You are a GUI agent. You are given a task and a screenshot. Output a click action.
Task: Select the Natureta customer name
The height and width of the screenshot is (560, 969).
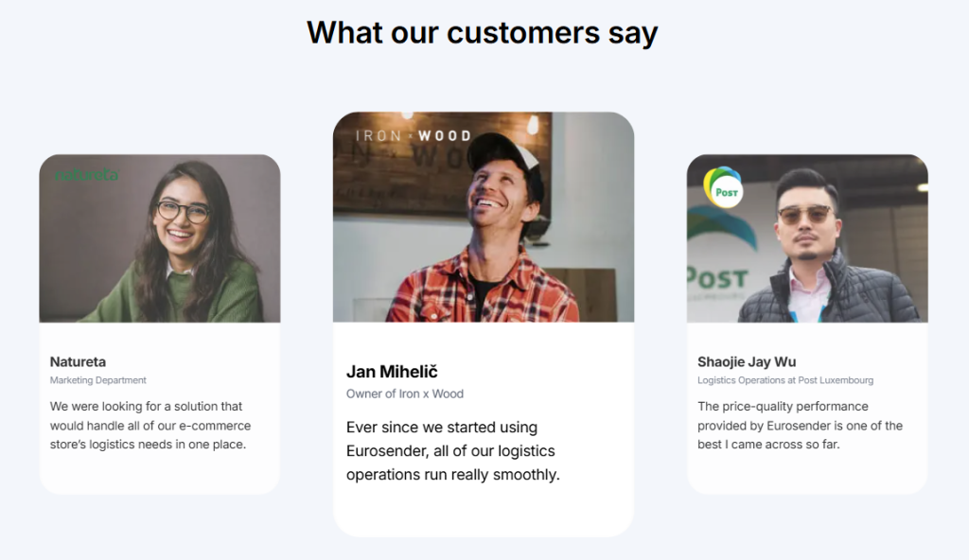[78, 361]
